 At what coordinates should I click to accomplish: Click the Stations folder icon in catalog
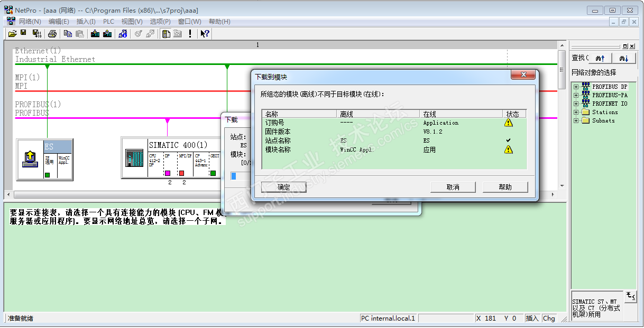(586, 112)
